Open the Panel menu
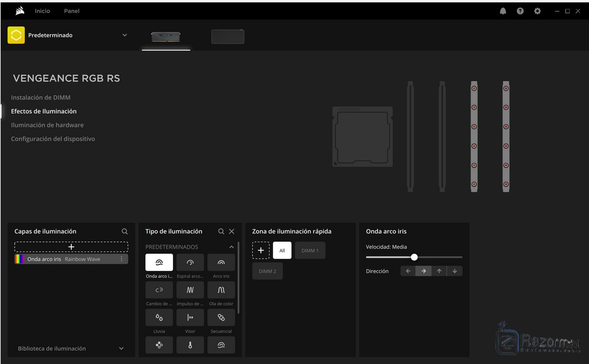The height and width of the screenshot is (364, 589). (x=72, y=11)
